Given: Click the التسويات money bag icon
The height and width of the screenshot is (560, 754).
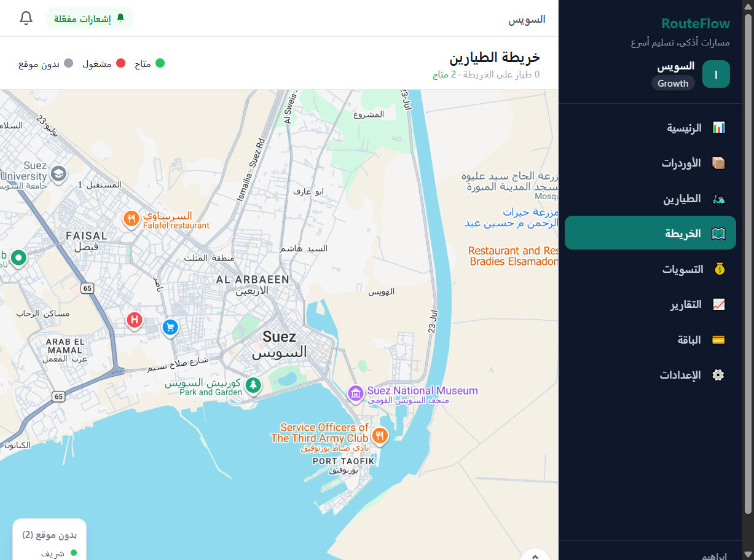Looking at the screenshot, I should click(718, 269).
